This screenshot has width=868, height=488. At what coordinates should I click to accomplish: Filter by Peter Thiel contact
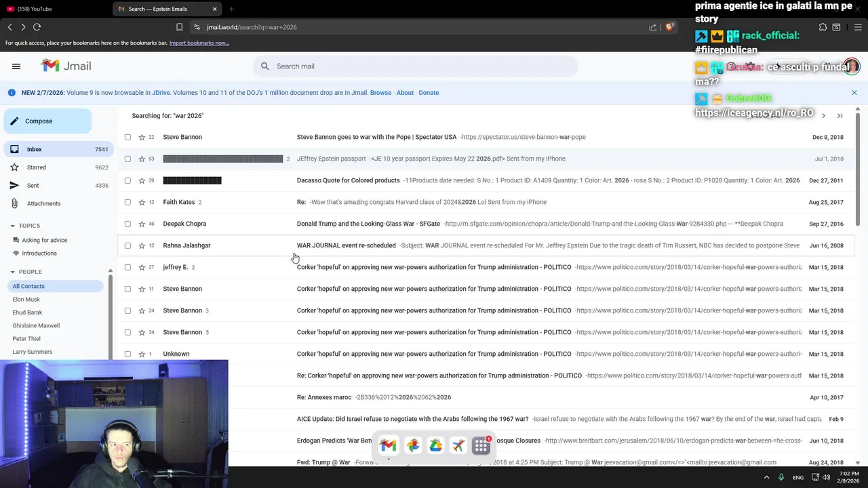(x=26, y=339)
